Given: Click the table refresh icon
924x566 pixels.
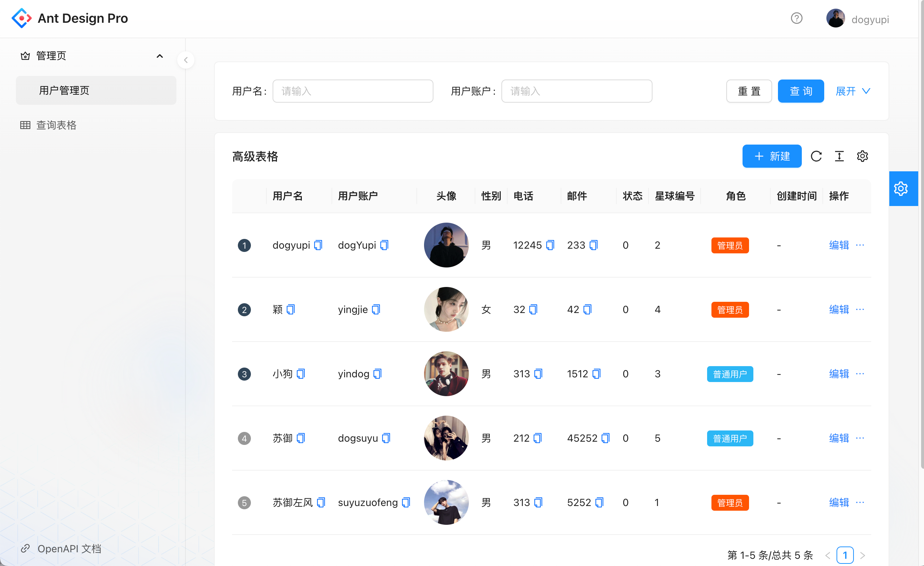Looking at the screenshot, I should [x=816, y=156].
